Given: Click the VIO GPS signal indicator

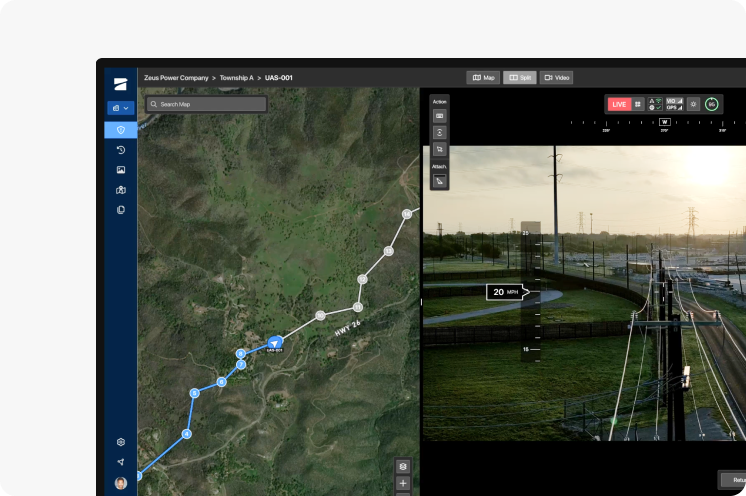Looking at the screenshot, I should click(x=674, y=104).
